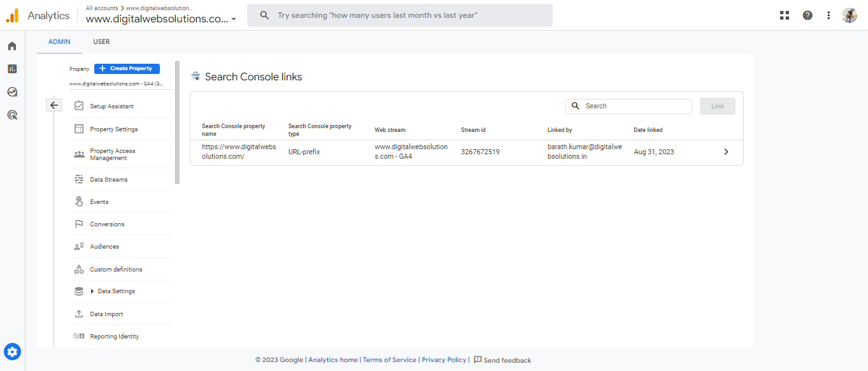Open the Home icon in left rail
The height and width of the screenshot is (371, 868).
click(12, 46)
